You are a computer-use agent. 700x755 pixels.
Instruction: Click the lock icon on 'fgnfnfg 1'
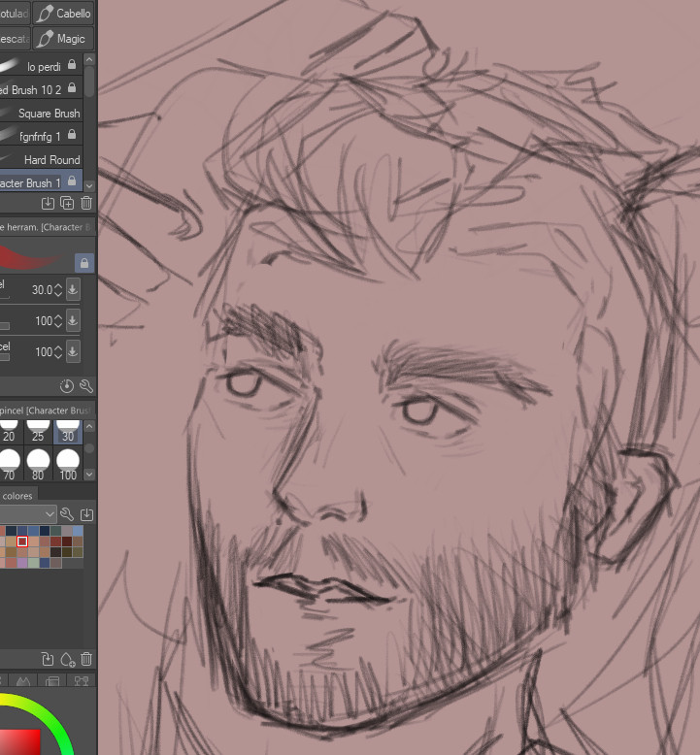[72, 134]
